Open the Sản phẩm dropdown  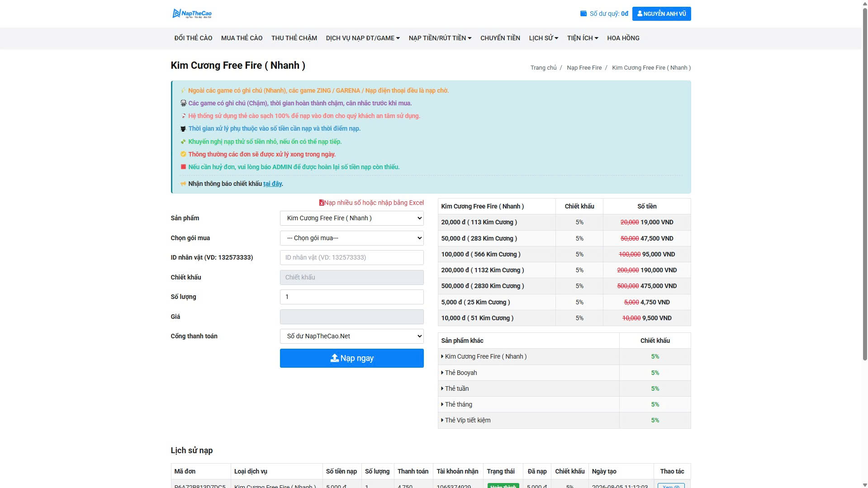(351, 218)
